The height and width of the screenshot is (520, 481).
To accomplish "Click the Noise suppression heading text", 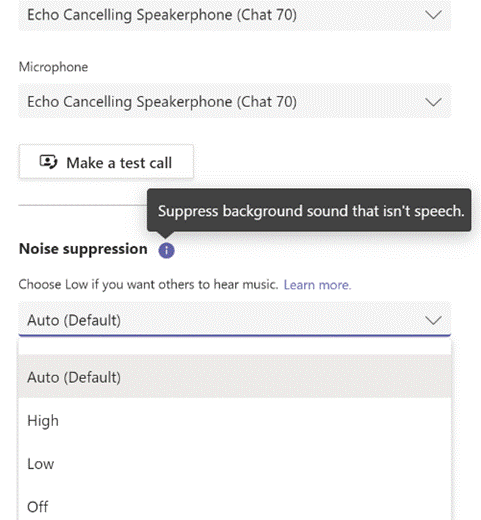I will 83,249.
